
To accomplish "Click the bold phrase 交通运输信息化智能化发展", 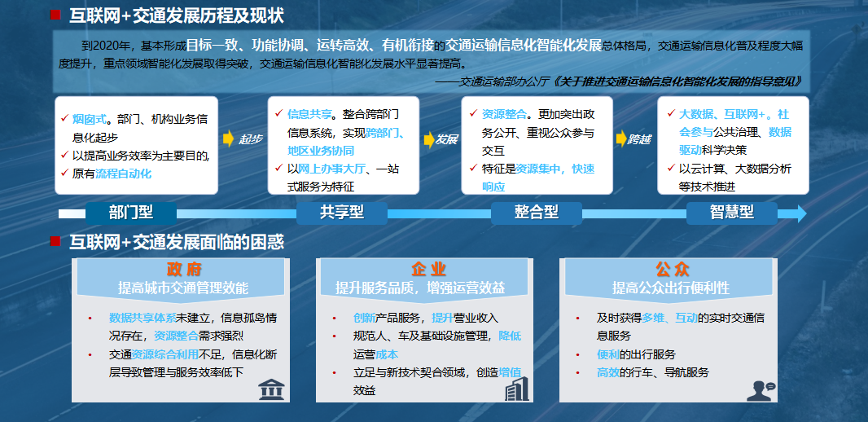I will 524,44.
